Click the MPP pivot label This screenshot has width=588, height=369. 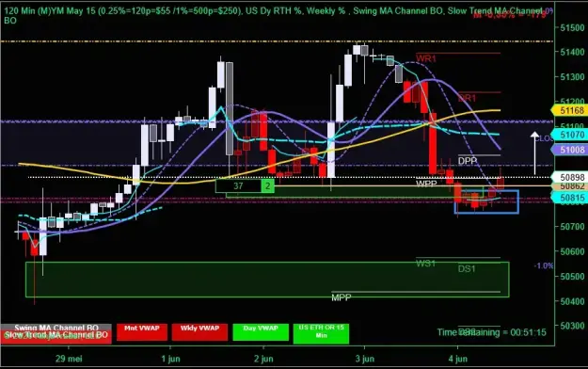[x=342, y=297]
